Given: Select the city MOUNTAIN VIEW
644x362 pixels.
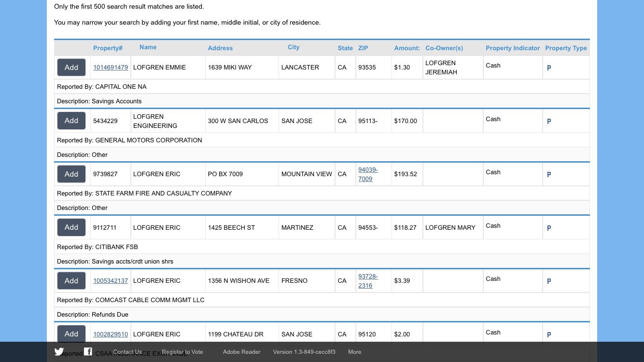Looking at the screenshot, I should pos(307,174).
